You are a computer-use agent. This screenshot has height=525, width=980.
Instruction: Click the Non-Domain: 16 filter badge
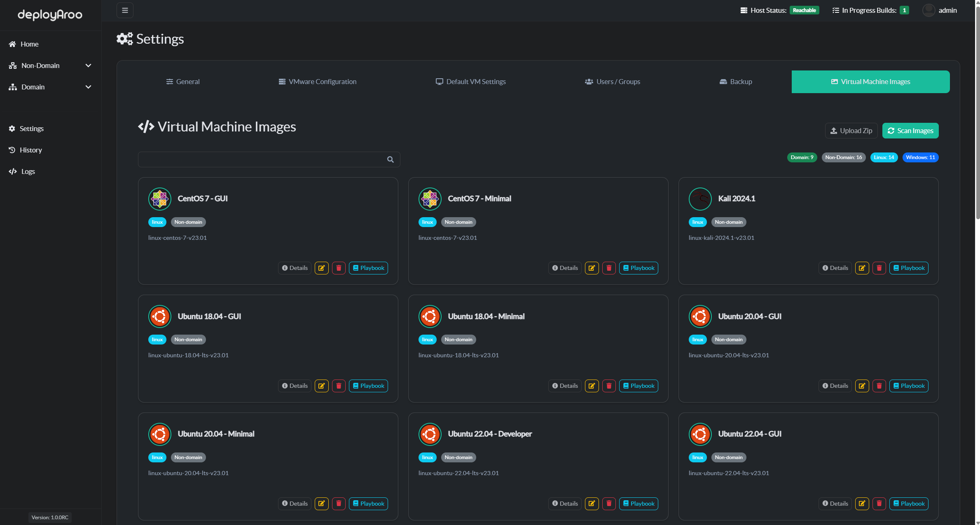point(842,157)
